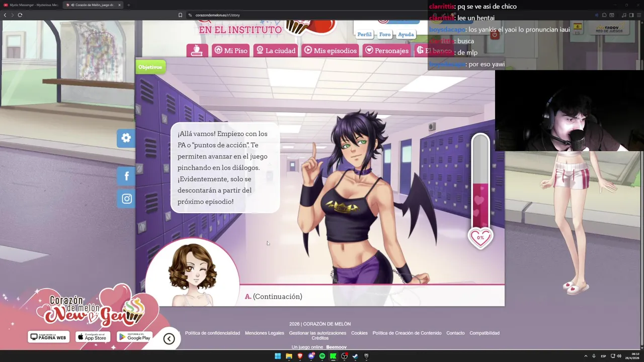
Task: Click the Página Web badge
Action: coord(49,337)
